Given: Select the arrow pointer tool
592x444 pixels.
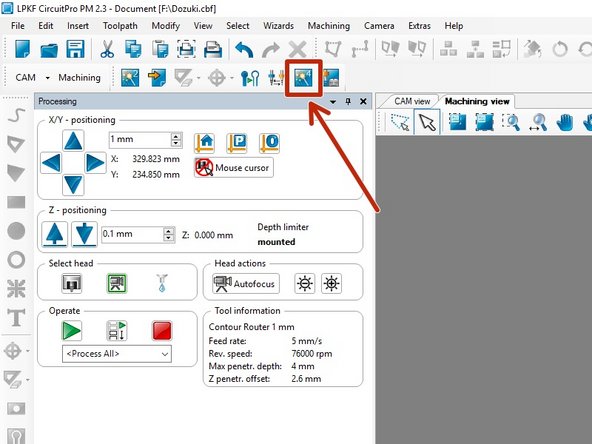Looking at the screenshot, I should pyautogui.click(x=427, y=122).
